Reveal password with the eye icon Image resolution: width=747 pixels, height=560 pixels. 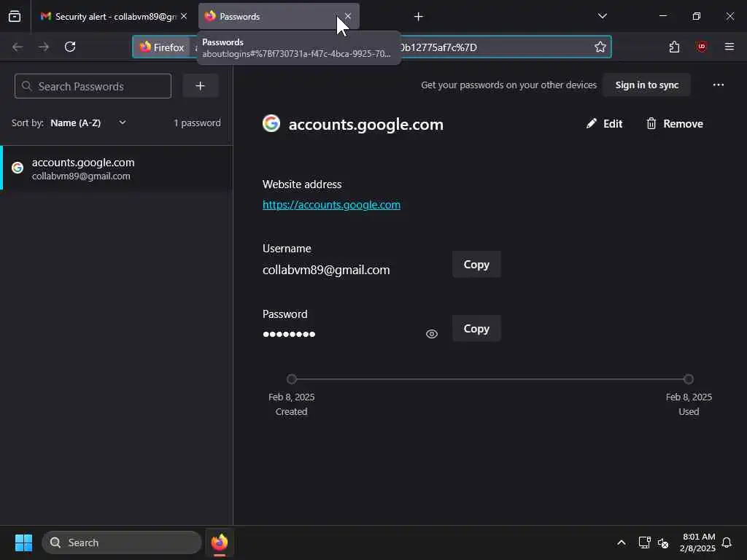(x=432, y=334)
